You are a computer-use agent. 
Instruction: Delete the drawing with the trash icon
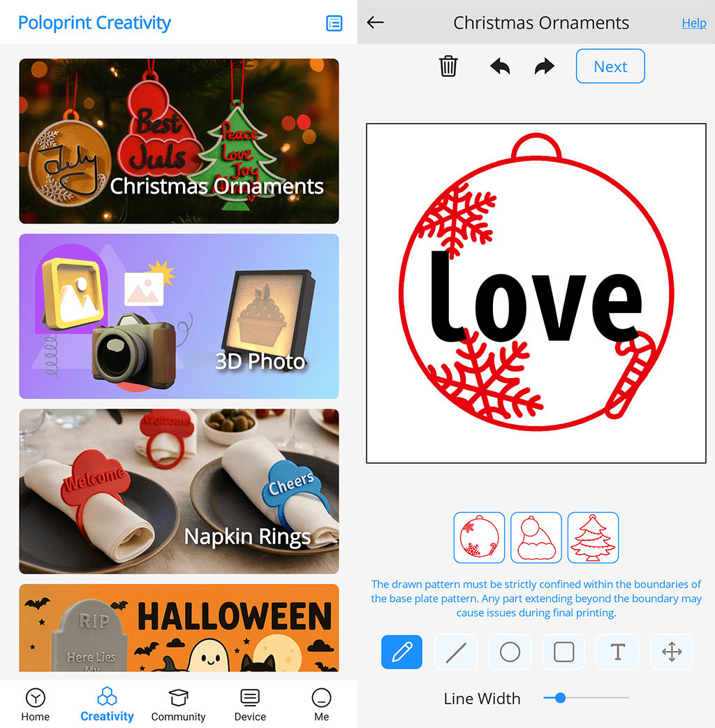(448, 66)
